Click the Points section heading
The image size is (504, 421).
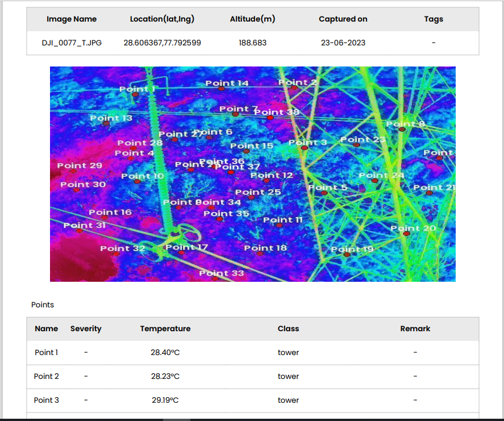coord(43,305)
